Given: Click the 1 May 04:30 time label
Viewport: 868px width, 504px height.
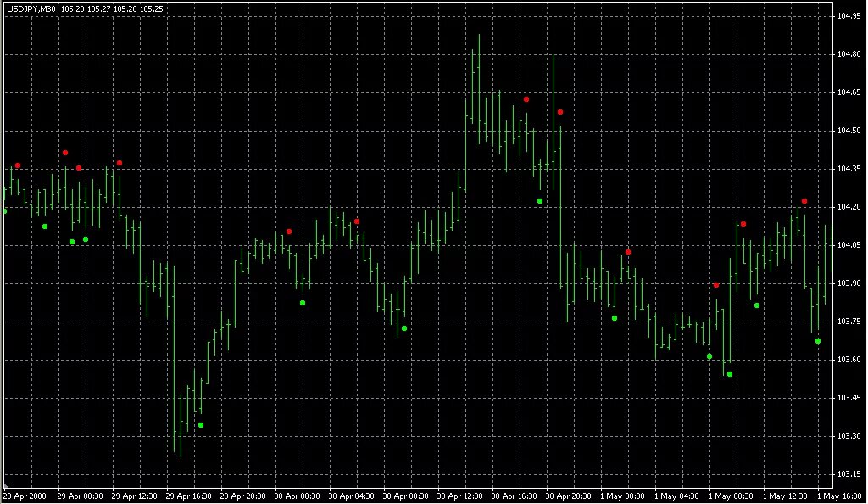Looking at the screenshot, I should [676, 496].
